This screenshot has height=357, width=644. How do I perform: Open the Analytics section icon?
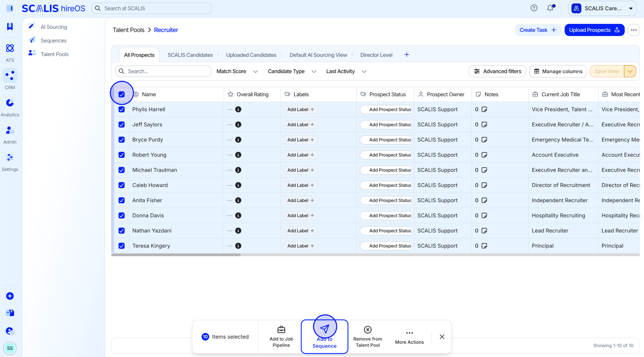(x=10, y=103)
